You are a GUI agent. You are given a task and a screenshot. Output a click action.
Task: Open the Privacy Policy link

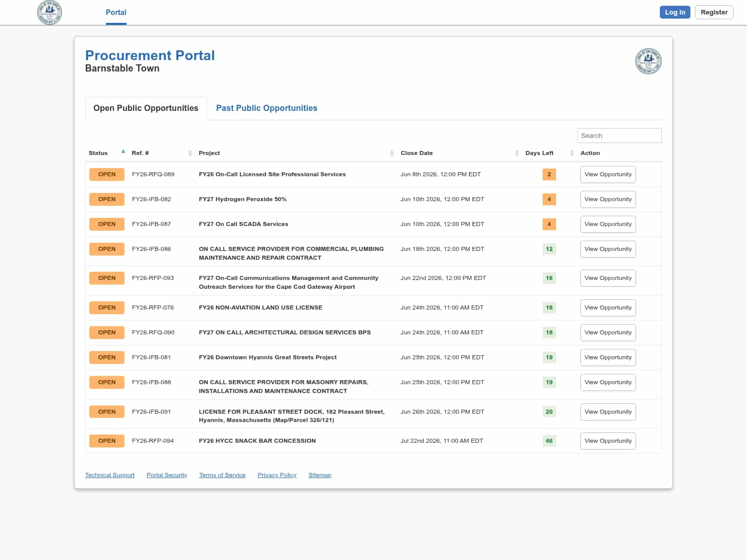pyautogui.click(x=277, y=475)
